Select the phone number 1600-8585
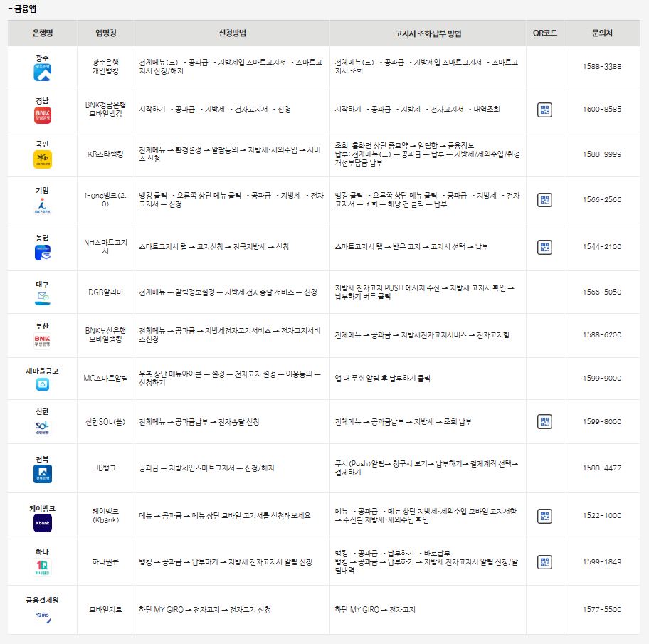The height and width of the screenshot is (644, 649). tap(602, 110)
